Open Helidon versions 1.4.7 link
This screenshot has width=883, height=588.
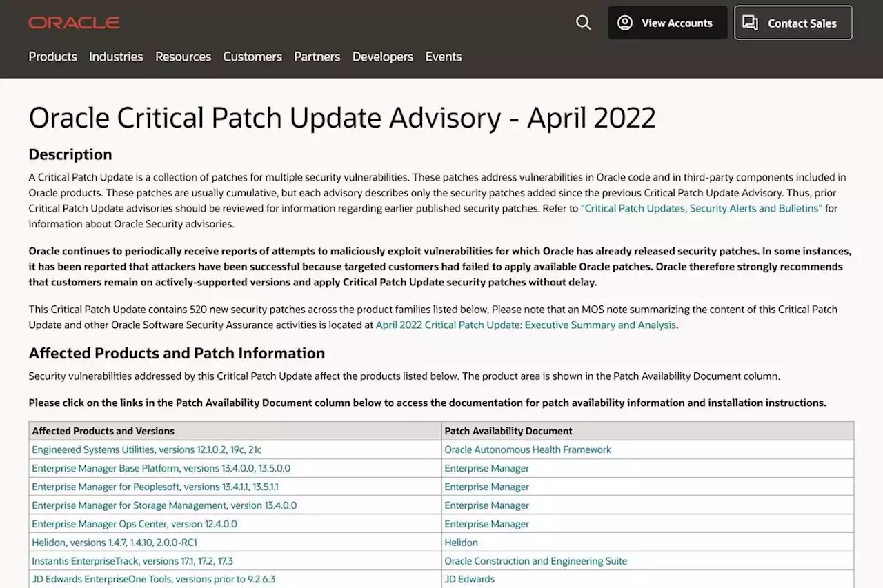pyautogui.click(x=115, y=543)
